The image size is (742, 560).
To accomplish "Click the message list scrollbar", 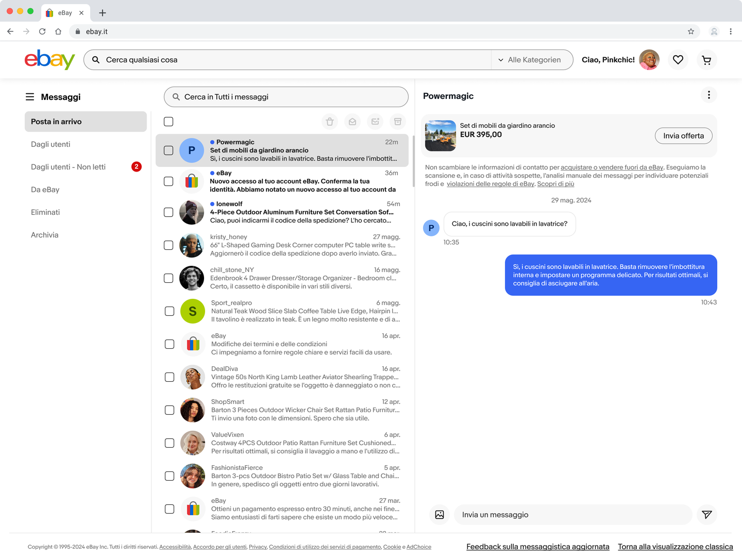I will (413, 161).
